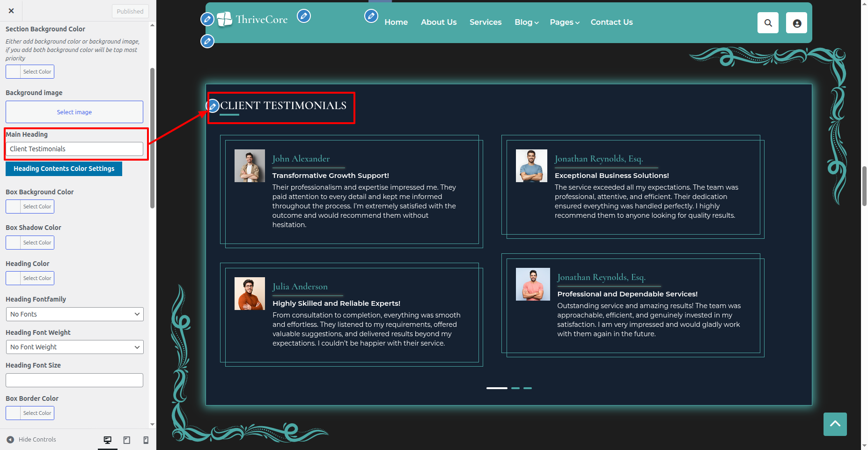Click the edit pencil beside Client Testimonials heading
Screen dimensions: 868x450
point(213,106)
